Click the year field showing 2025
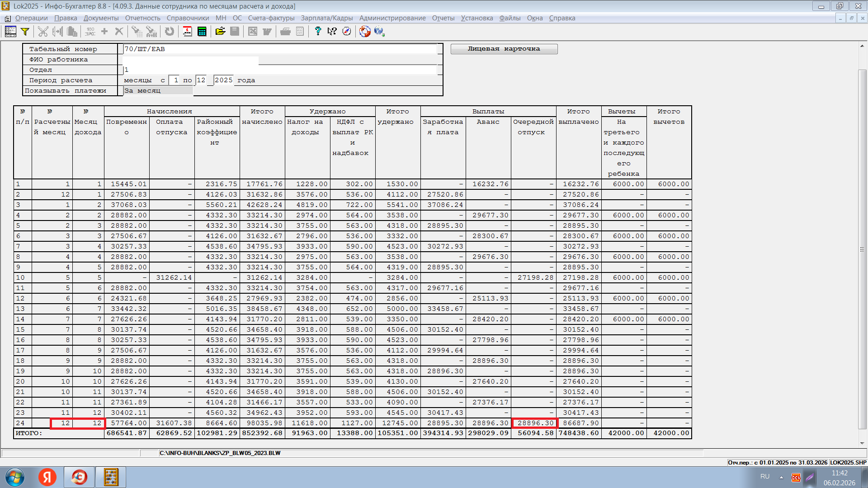 click(x=223, y=80)
